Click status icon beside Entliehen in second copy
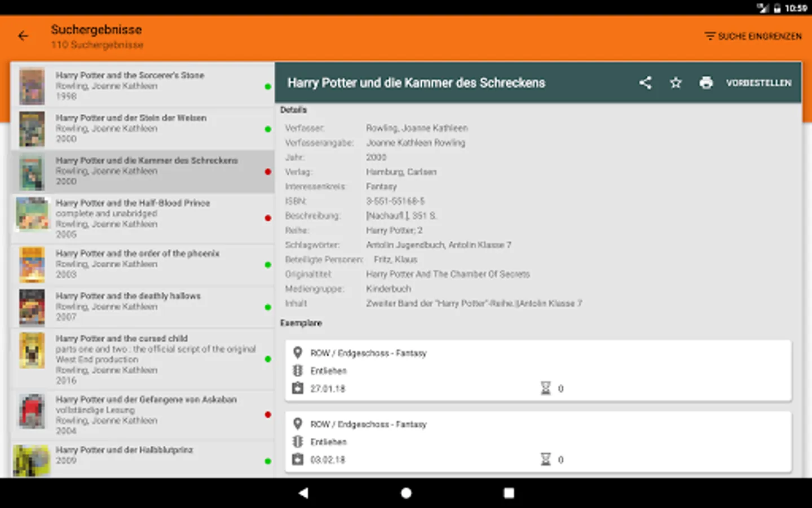 [x=298, y=442]
